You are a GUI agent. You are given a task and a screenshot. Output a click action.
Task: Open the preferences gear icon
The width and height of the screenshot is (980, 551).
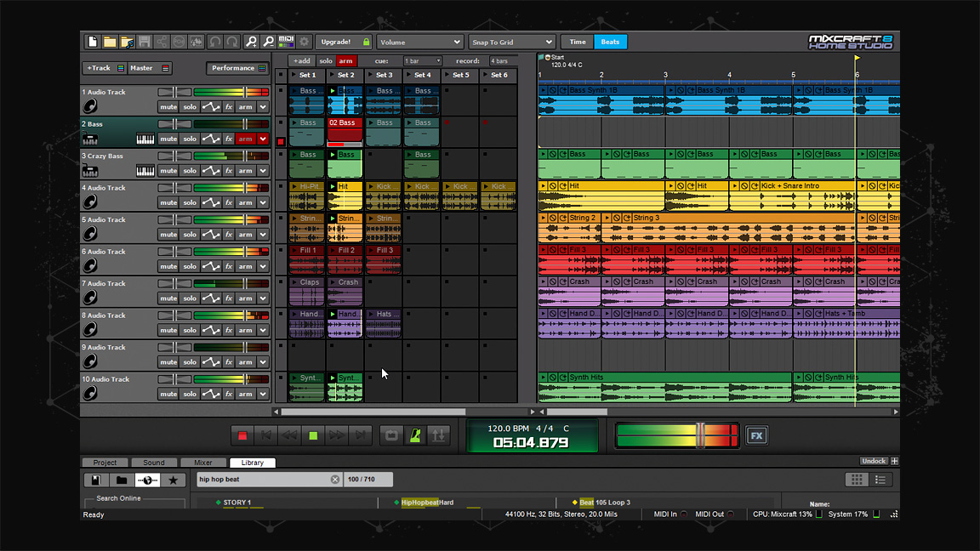(x=303, y=41)
